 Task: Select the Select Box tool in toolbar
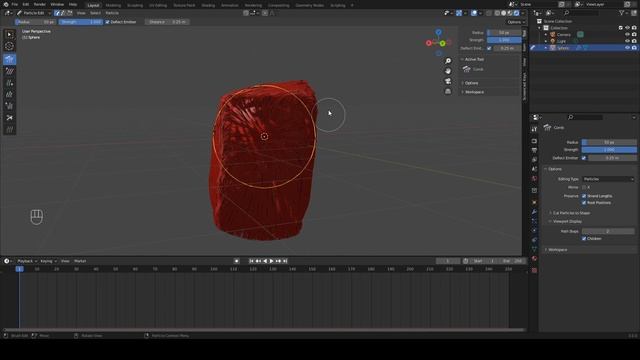coord(9,35)
